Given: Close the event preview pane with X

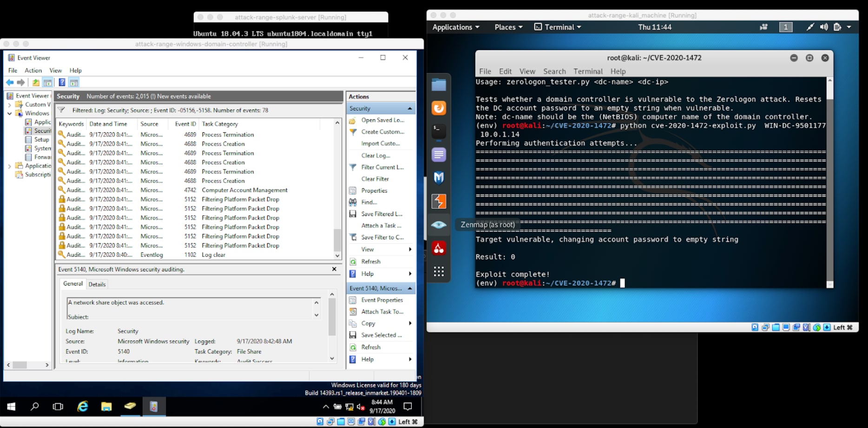Looking at the screenshot, I should pyautogui.click(x=334, y=269).
